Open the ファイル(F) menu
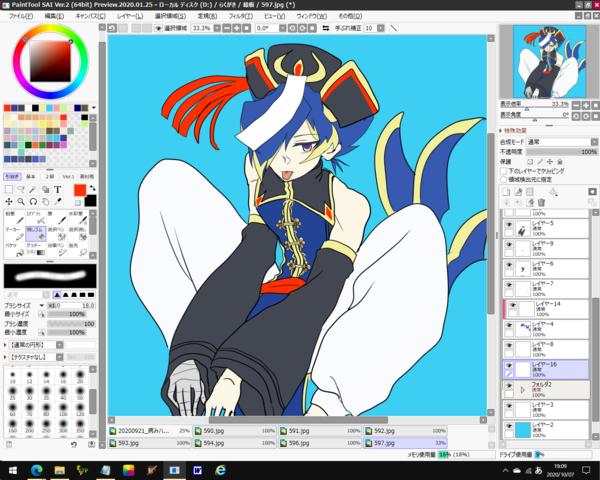 (x=21, y=16)
